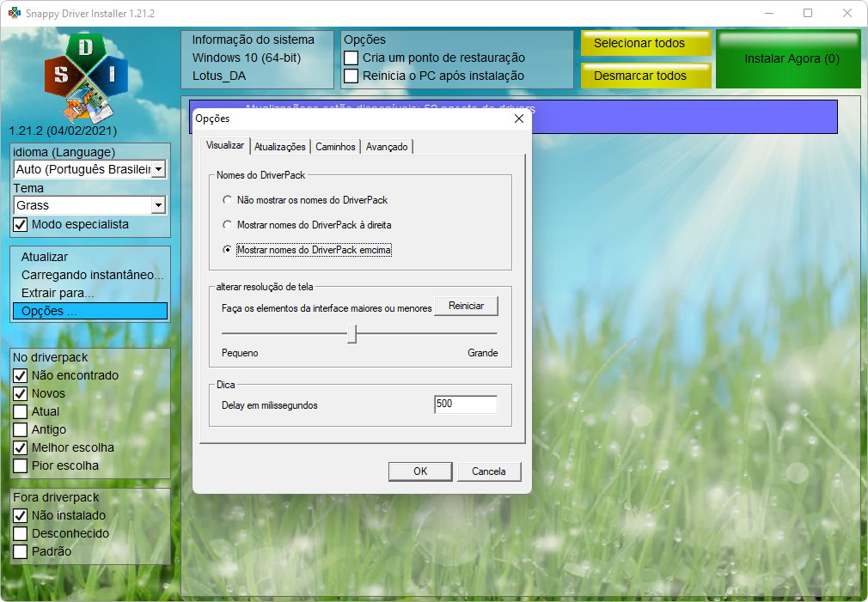Expand the Tema theme dropdown

pyautogui.click(x=158, y=205)
